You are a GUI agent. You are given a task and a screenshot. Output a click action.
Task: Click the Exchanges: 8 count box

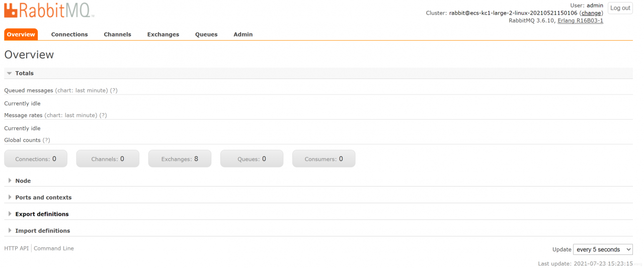180,158
